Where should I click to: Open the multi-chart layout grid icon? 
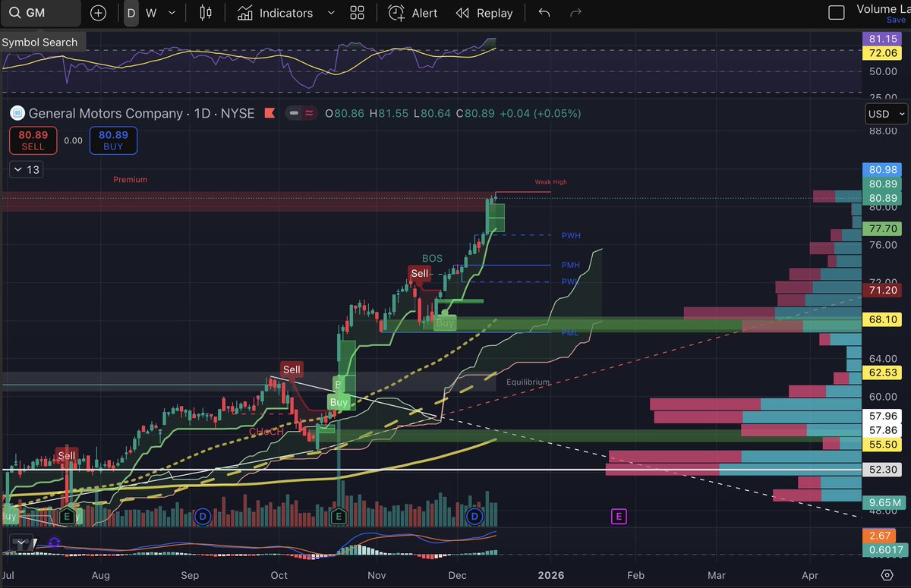point(357,13)
